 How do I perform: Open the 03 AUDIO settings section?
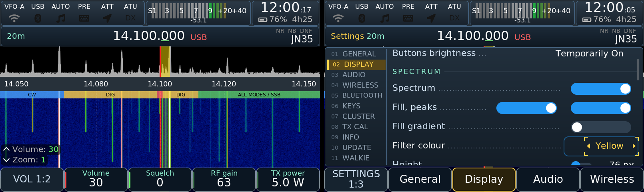point(356,75)
